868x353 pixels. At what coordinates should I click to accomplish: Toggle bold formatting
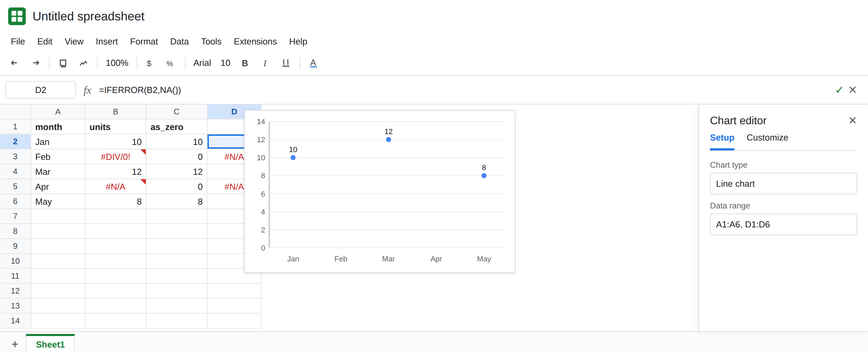tap(245, 63)
